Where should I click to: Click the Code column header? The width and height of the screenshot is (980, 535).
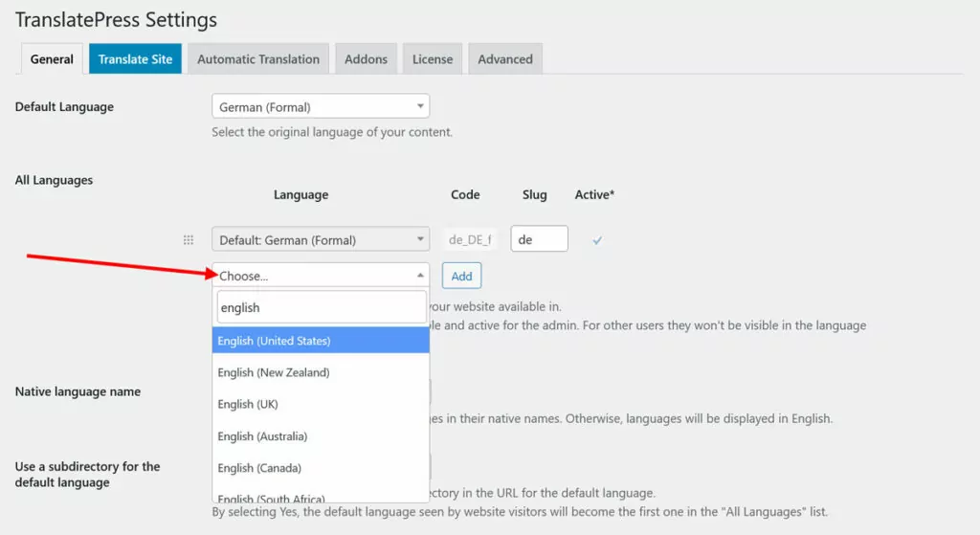click(465, 194)
